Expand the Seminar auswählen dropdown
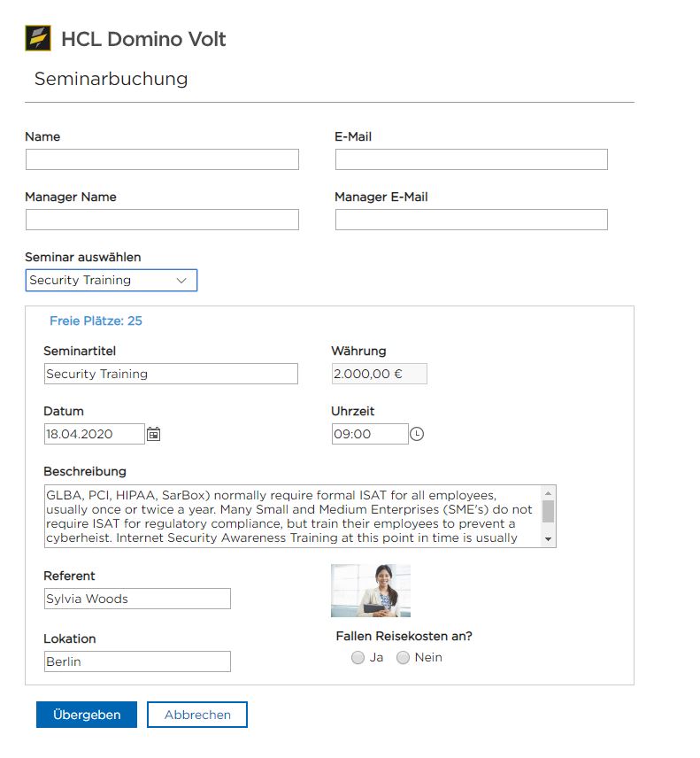700x758 pixels. pyautogui.click(x=111, y=281)
